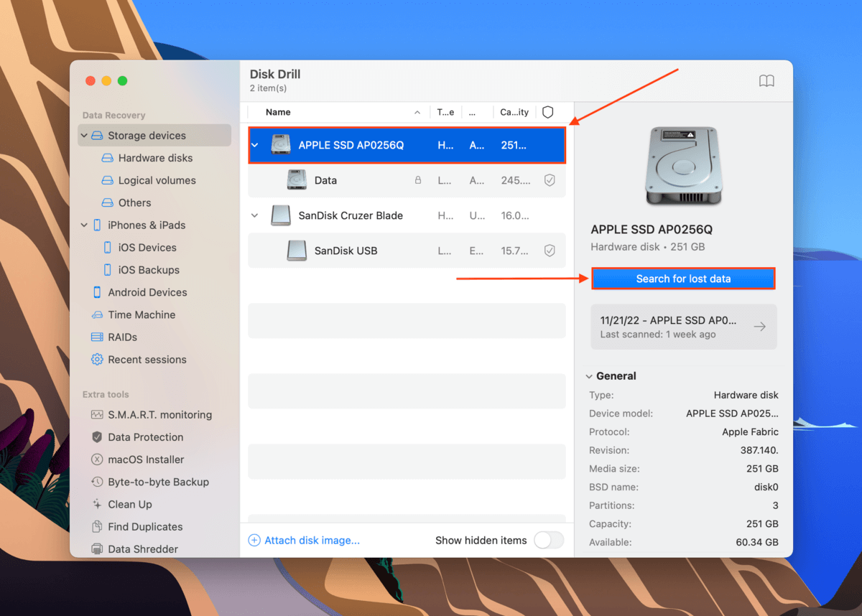
Task: Select iOS Backups in the sidebar
Action: click(149, 270)
